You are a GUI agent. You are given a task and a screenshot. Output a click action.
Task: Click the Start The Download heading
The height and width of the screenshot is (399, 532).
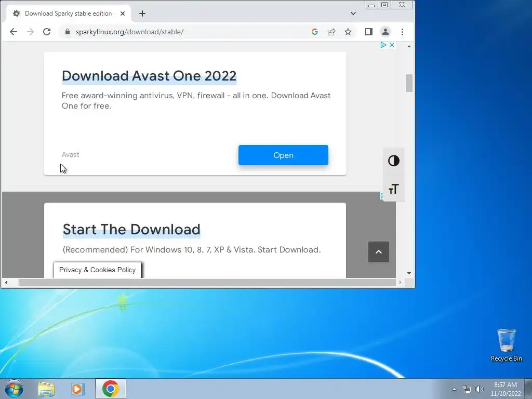point(131,229)
